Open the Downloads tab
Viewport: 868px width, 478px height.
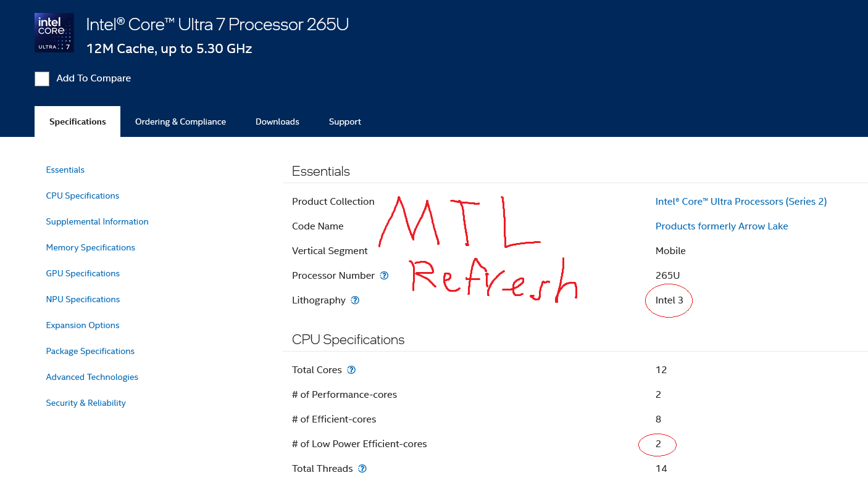[x=277, y=122]
